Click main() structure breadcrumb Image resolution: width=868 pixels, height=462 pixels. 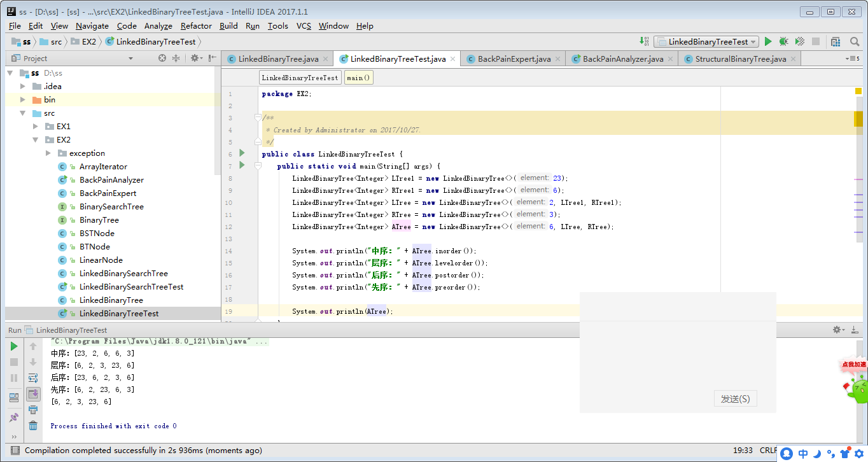[x=359, y=78]
